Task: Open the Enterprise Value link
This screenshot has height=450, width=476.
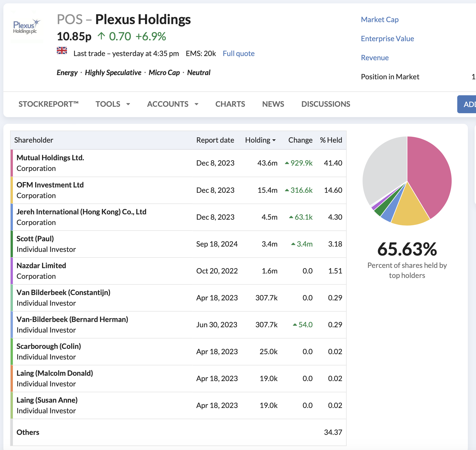Action: [387, 39]
